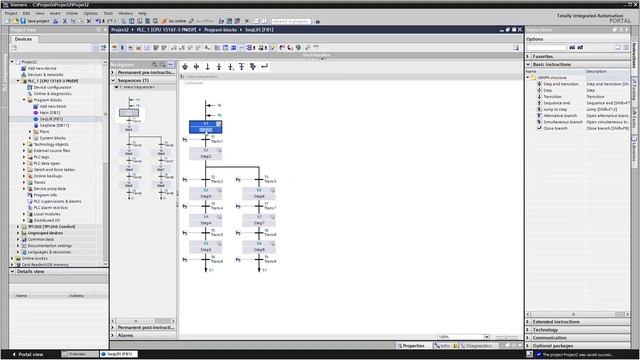Open the Project menu
The width and height of the screenshot is (640, 360).
(11, 13)
